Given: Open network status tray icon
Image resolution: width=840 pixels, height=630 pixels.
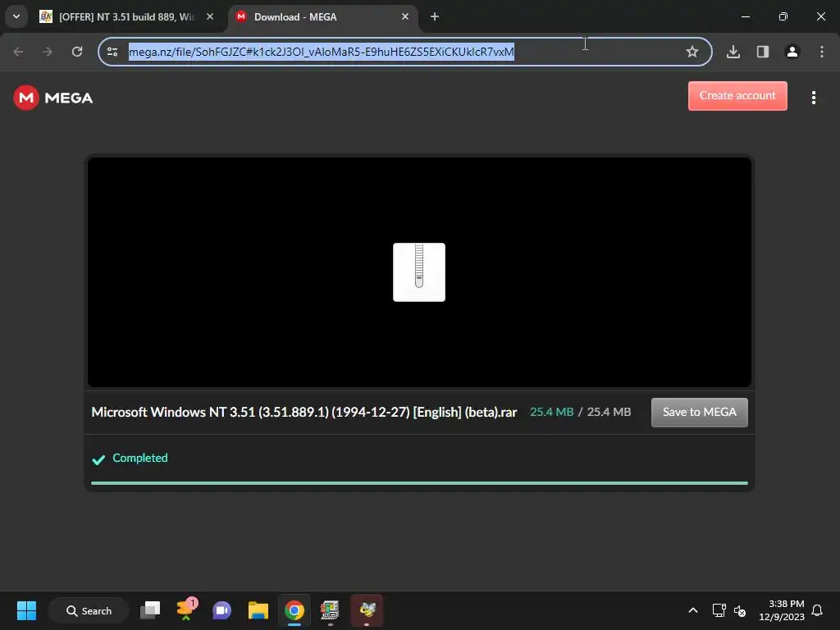Looking at the screenshot, I should (x=719, y=610).
